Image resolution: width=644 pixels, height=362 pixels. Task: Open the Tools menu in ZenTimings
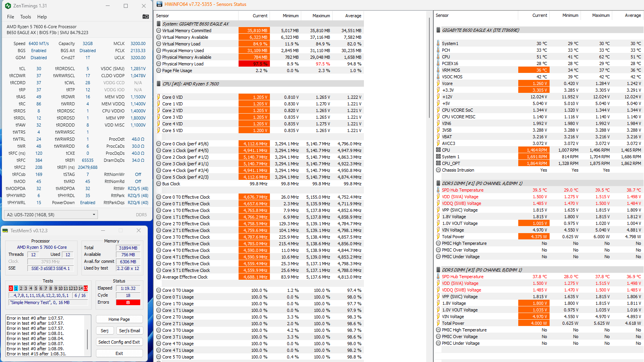pyautogui.click(x=25, y=17)
